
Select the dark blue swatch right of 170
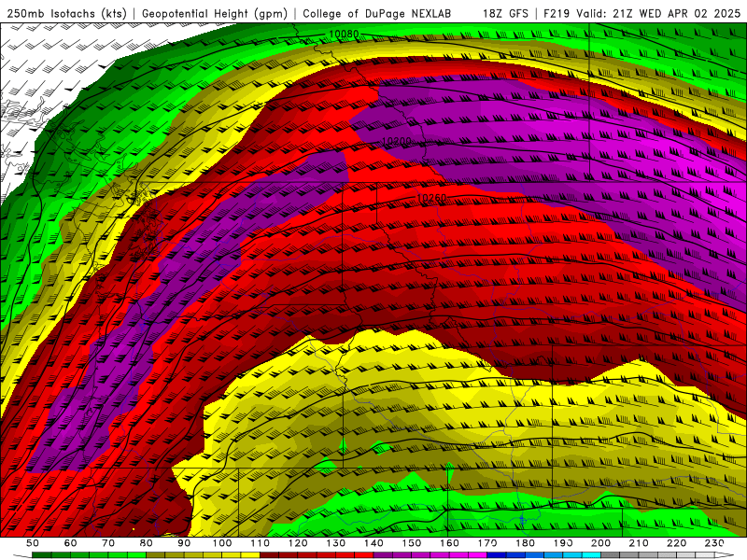tap(497, 555)
